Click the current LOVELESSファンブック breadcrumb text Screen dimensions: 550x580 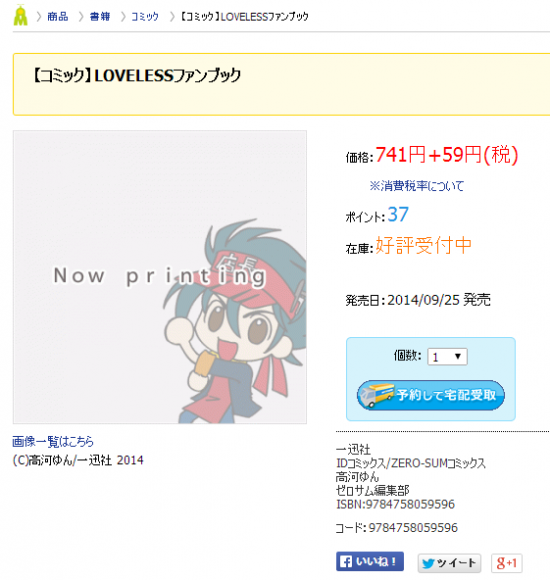tap(244, 17)
